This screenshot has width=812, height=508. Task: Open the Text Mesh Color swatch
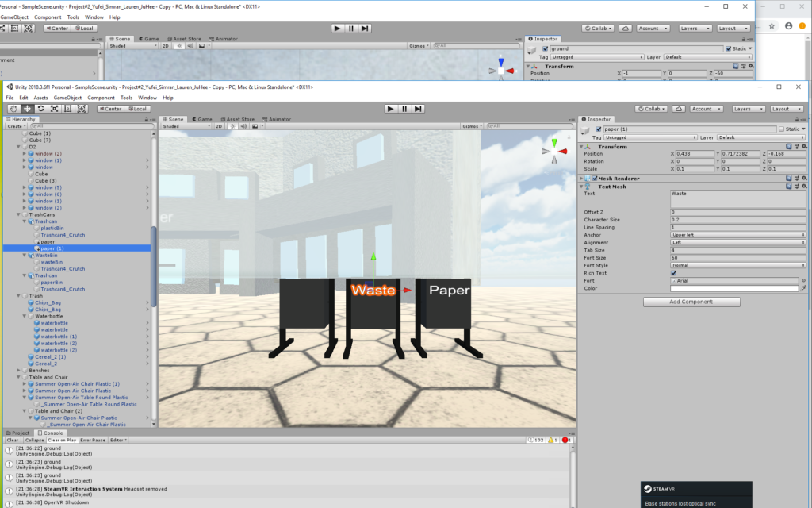click(x=733, y=288)
